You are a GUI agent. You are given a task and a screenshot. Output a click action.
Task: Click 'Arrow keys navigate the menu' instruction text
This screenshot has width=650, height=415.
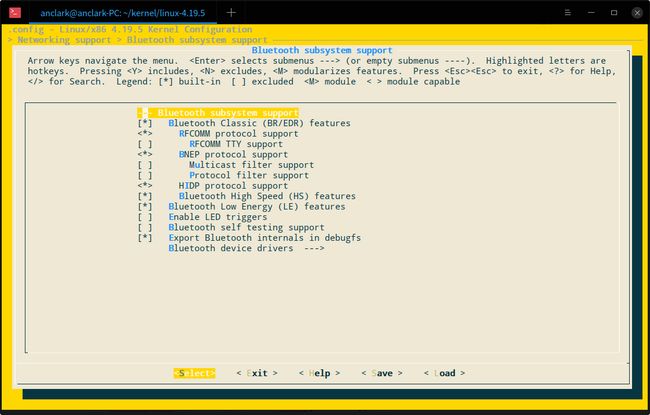[x=103, y=61]
